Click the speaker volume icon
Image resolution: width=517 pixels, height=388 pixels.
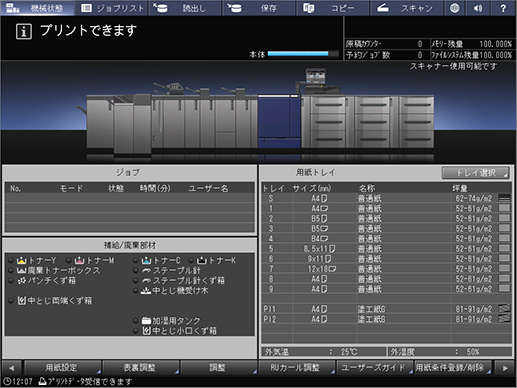pos(478,8)
